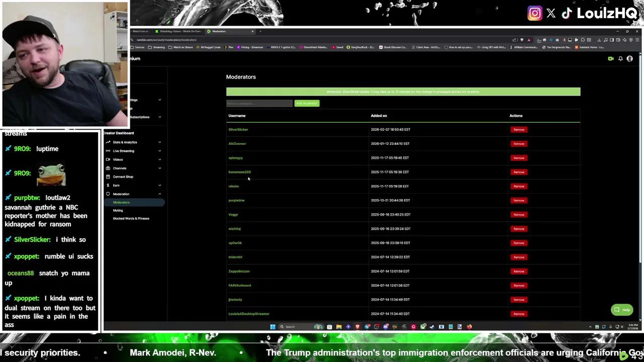The image size is (644, 362).
Task: Open the notifications bell in Rumble header
Action: (620, 59)
